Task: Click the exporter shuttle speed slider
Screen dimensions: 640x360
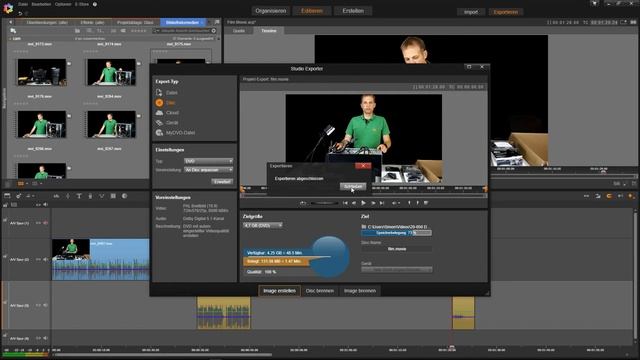Action: 324,203
